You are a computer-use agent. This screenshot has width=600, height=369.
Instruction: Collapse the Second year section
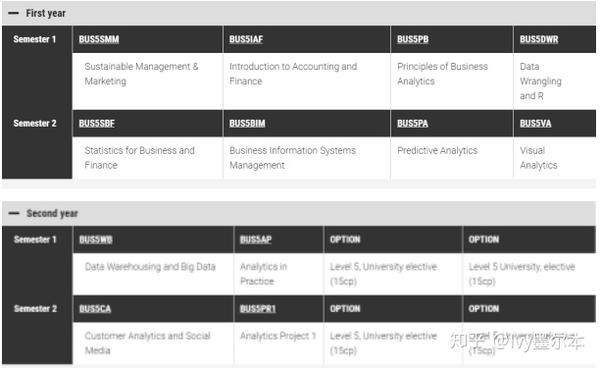(x=14, y=213)
